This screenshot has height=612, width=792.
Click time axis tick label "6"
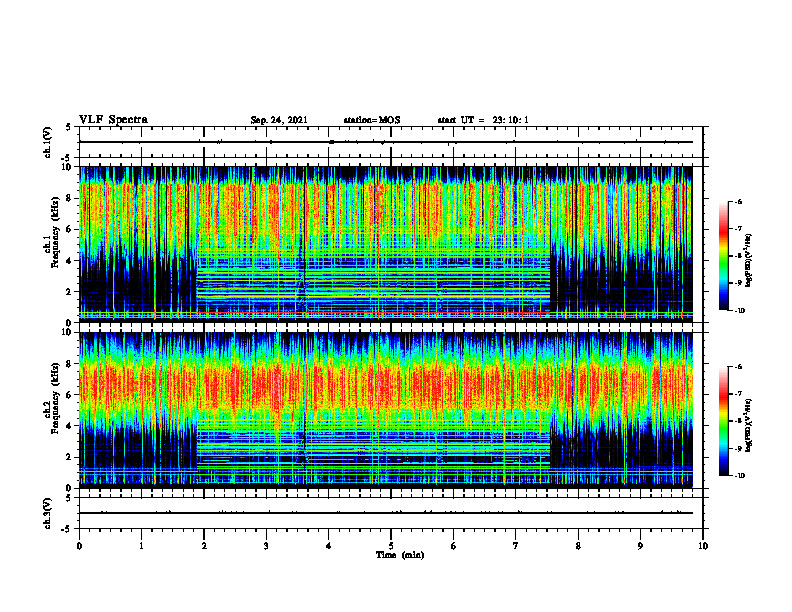point(454,546)
